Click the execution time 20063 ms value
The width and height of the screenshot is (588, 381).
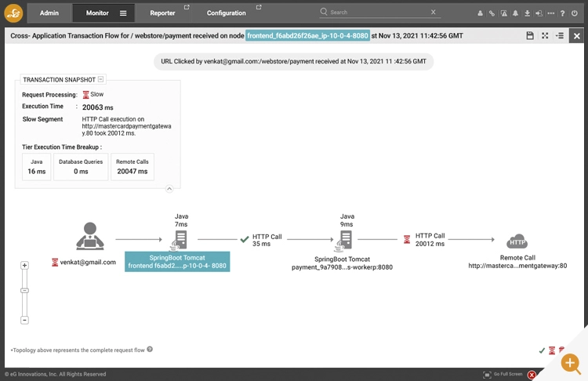pyautogui.click(x=97, y=107)
